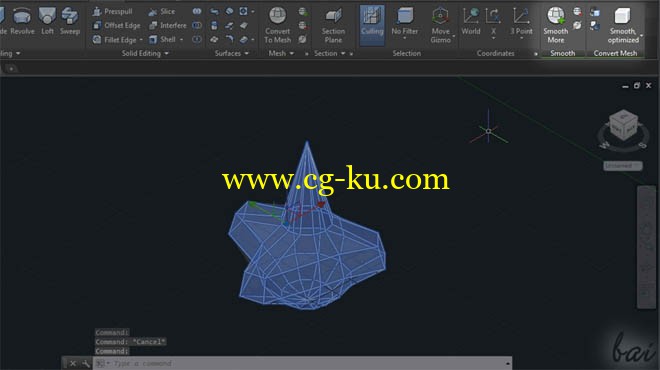Open No Filter dropdown arrow
660x370 pixels.
pyautogui.click(x=405, y=38)
